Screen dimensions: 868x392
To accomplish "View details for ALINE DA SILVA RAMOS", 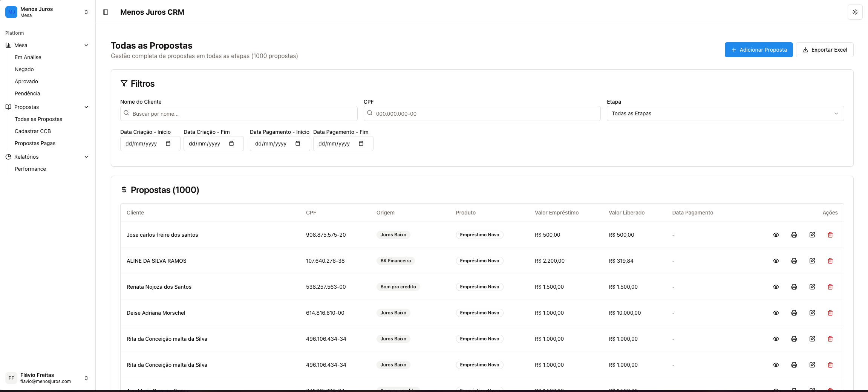I will coord(776,261).
